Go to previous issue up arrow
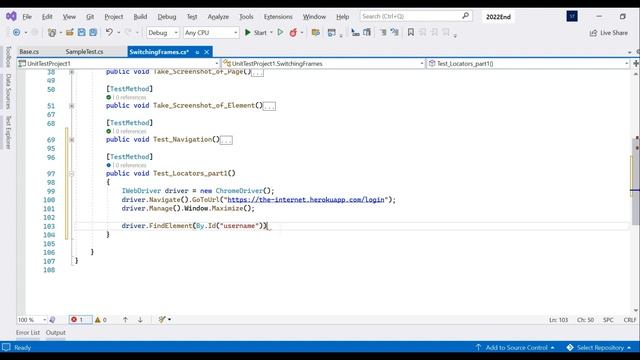 tap(125, 320)
